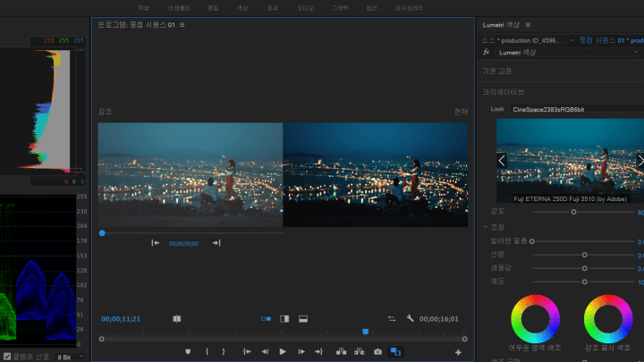Open the source clip production ID dropdown
The image size is (644, 362).
click(x=572, y=40)
